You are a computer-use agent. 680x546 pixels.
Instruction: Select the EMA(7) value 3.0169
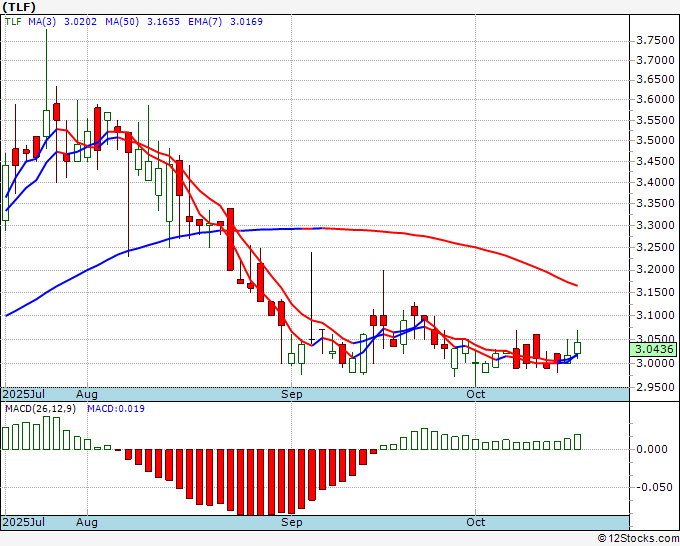tap(246, 22)
